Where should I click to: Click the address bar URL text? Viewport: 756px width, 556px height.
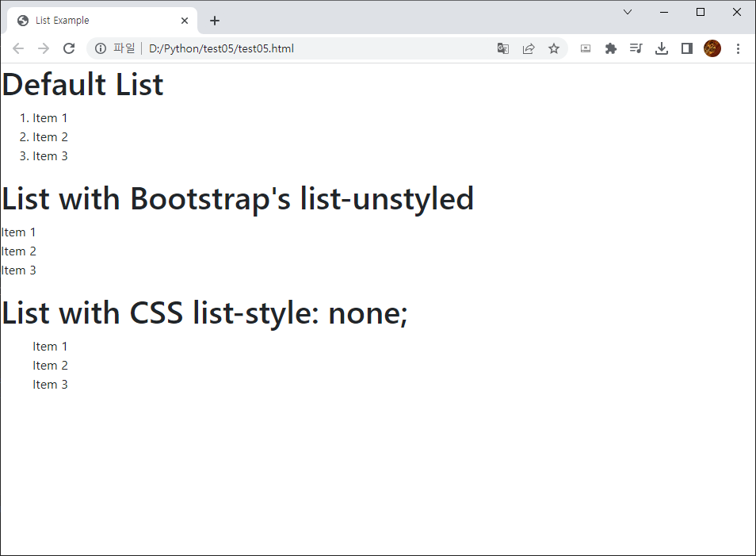221,48
